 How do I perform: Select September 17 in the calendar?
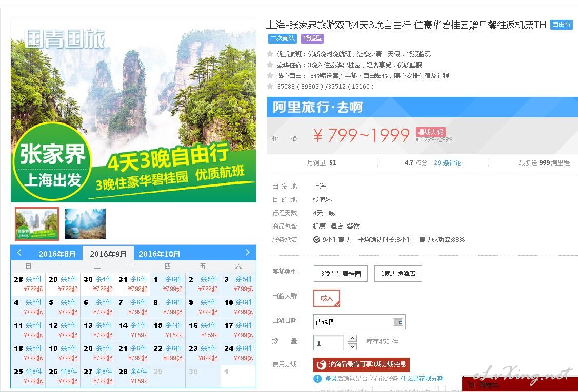(x=238, y=330)
